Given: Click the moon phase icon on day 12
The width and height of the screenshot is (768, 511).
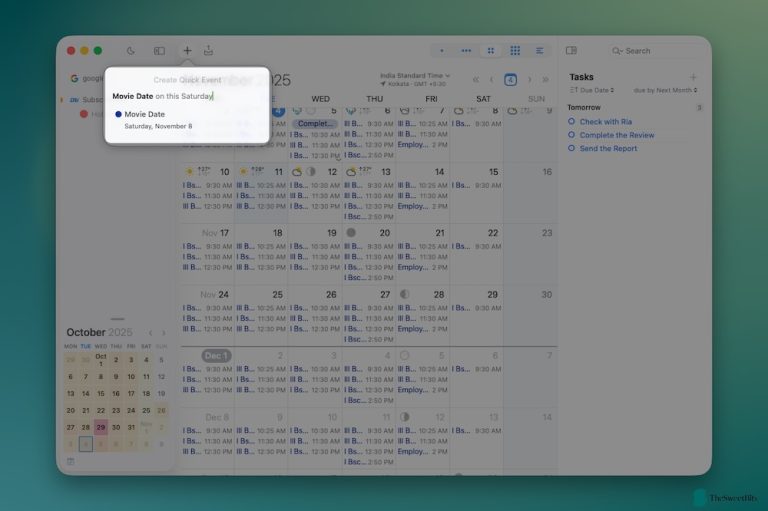Looking at the screenshot, I should pyautogui.click(x=311, y=172).
